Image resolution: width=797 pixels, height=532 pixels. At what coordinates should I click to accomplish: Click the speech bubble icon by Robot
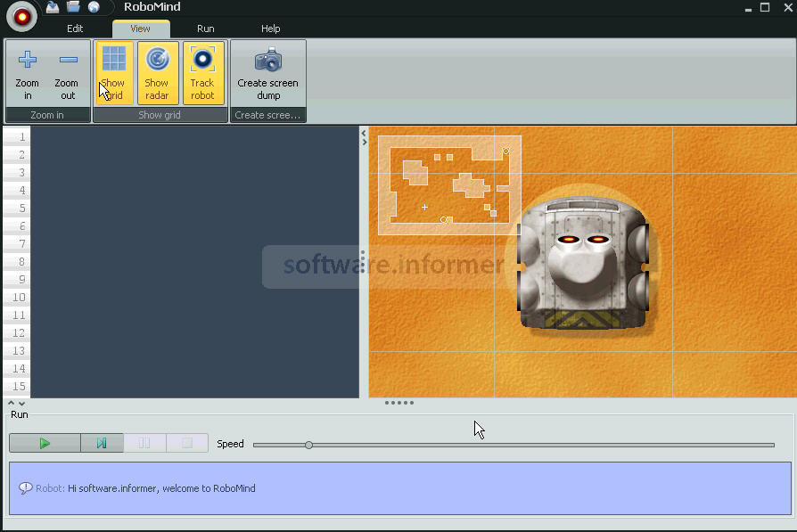tap(25, 488)
